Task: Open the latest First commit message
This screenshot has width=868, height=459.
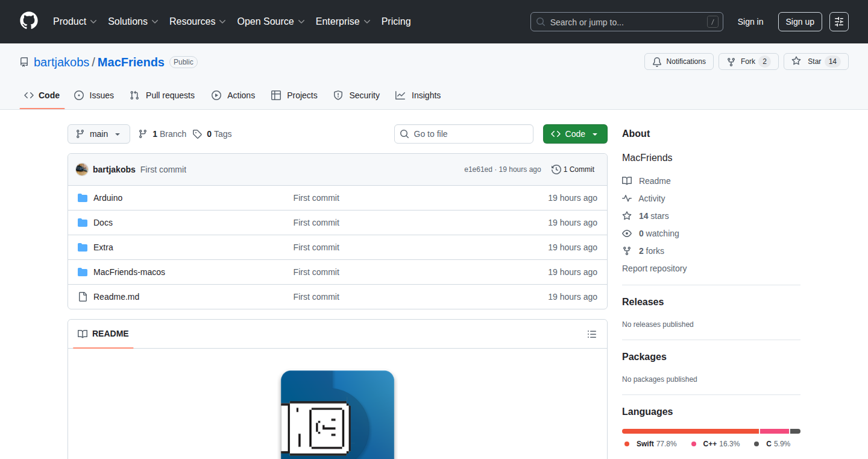Action: (x=163, y=169)
